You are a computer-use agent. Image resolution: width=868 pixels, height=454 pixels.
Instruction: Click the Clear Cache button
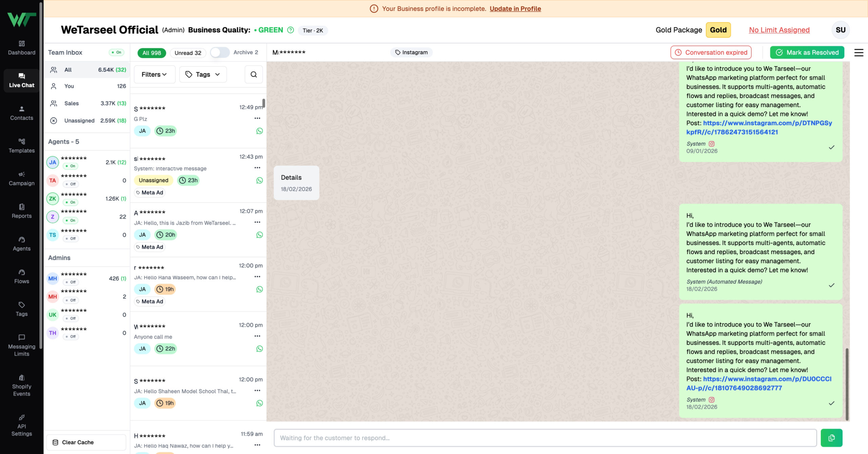point(86,442)
